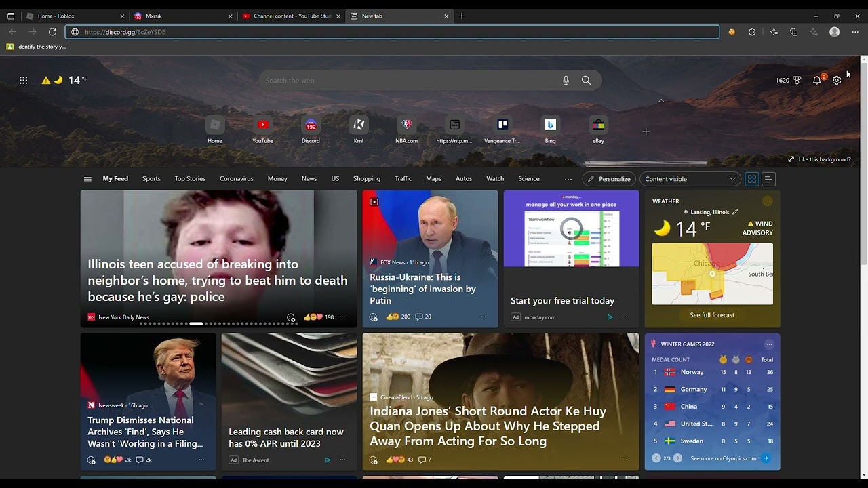The width and height of the screenshot is (868, 488).
Task: Open the tab actions menu icon
Action: (11, 16)
